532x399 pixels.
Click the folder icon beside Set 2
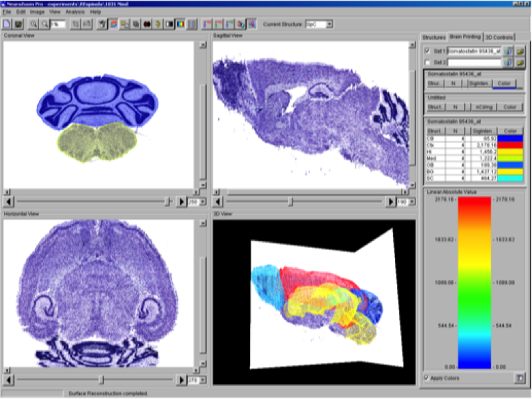519,62
